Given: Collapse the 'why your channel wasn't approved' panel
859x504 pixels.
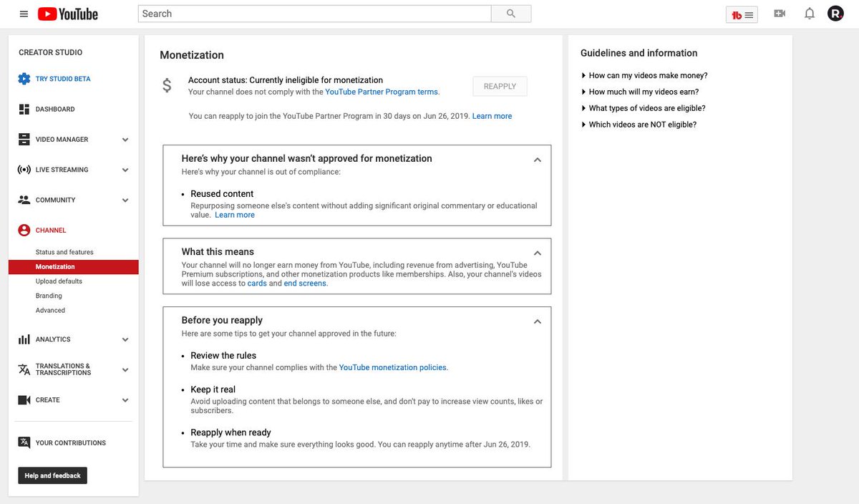Looking at the screenshot, I should [x=538, y=160].
